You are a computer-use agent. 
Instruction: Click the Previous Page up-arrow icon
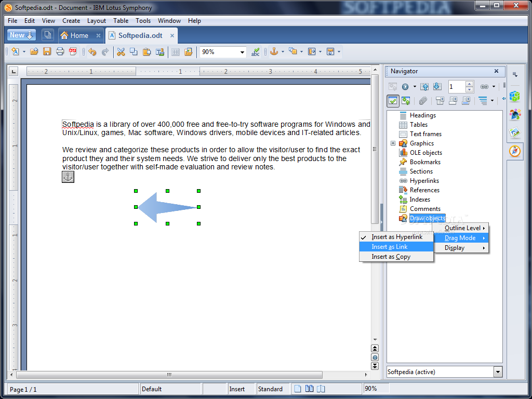(x=424, y=87)
